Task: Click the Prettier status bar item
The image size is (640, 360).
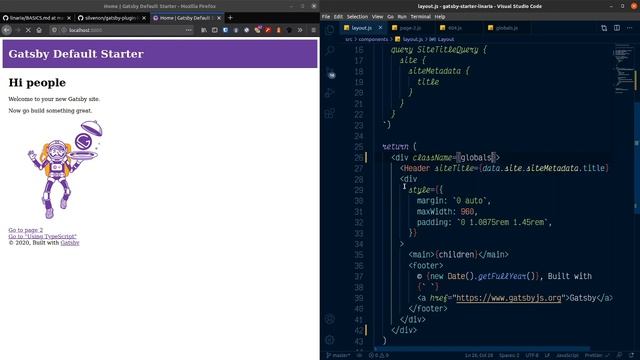Action: (597, 356)
